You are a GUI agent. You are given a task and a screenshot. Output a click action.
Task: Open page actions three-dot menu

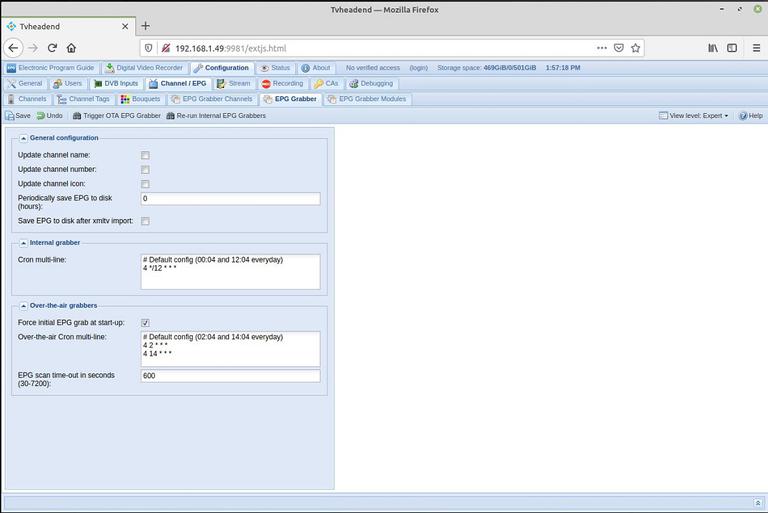[602, 48]
